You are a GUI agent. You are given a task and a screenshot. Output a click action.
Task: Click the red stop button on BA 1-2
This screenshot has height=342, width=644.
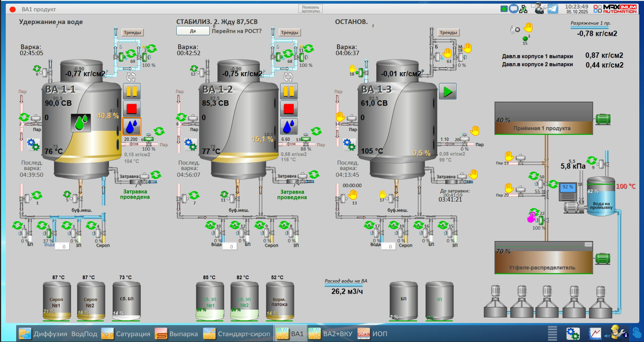click(x=289, y=108)
